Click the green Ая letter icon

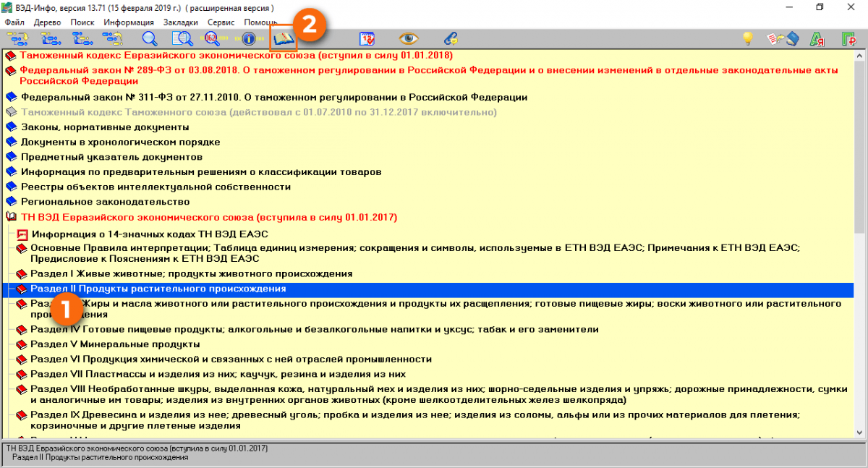pyautogui.click(x=817, y=39)
